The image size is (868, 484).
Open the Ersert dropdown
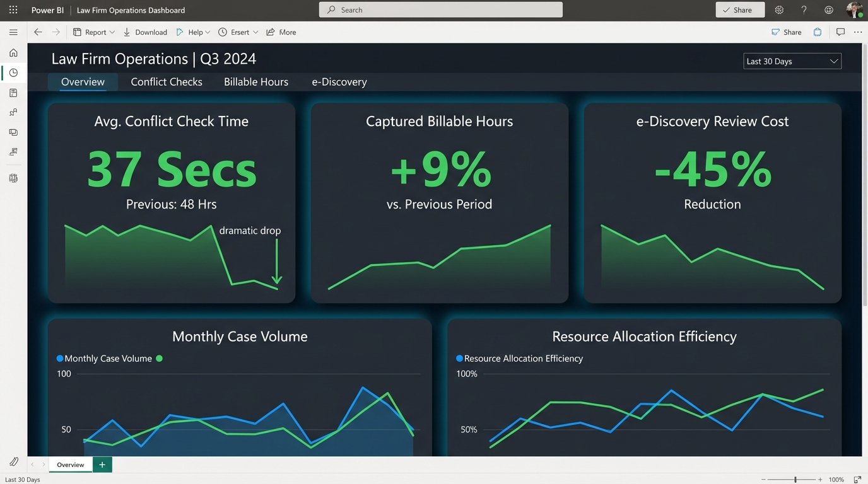click(x=238, y=32)
